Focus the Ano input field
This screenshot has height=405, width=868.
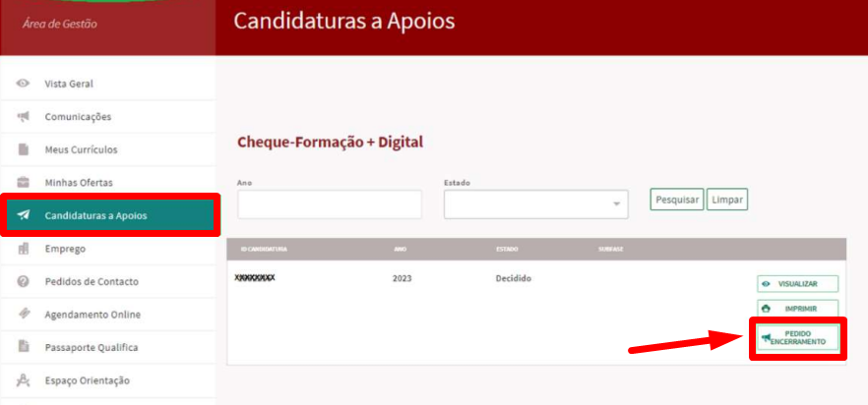329,203
